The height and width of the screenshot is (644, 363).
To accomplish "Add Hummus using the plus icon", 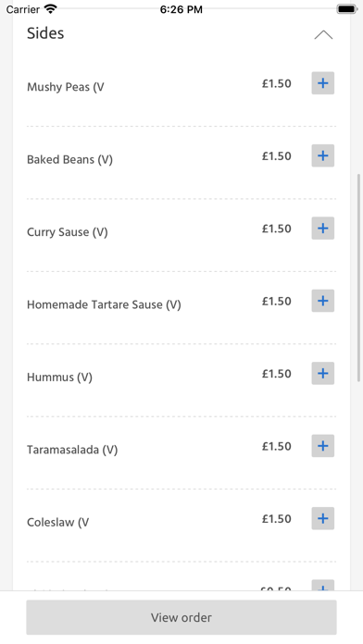I will pyautogui.click(x=322, y=373).
